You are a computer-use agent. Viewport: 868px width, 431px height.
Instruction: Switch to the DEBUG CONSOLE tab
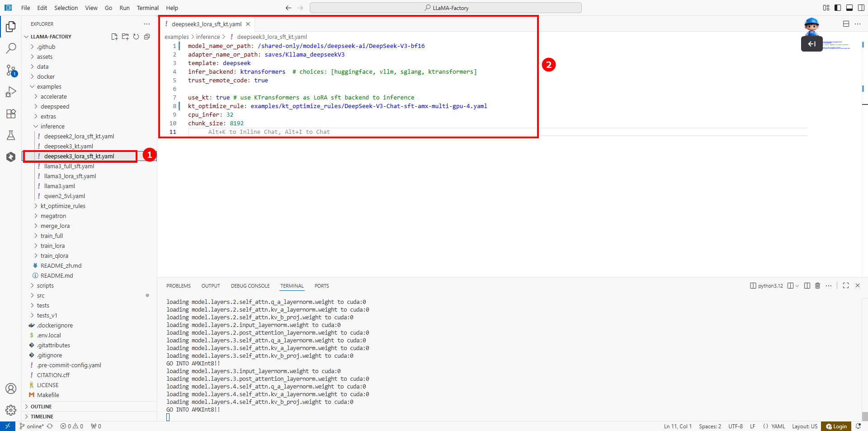pyautogui.click(x=250, y=286)
